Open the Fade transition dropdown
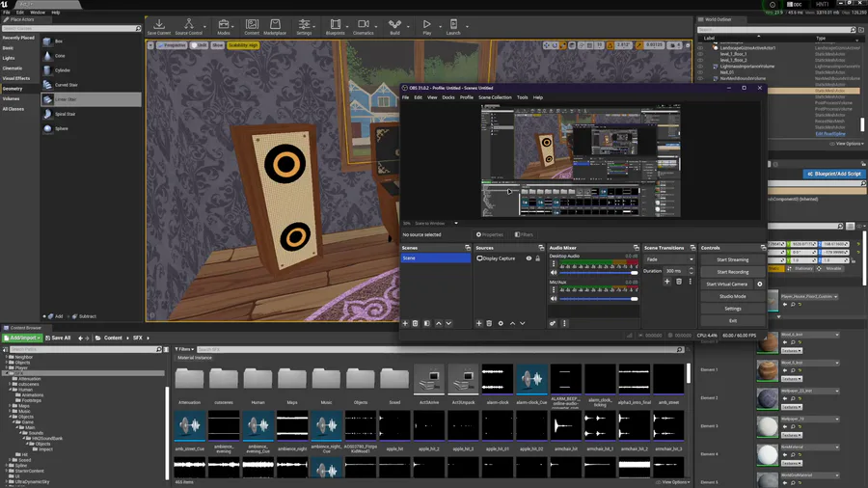This screenshot has height=488, width=868. (x=669, y=259)
